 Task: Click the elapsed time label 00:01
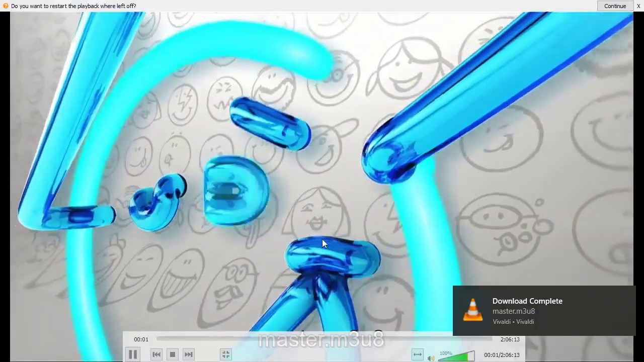141,339
